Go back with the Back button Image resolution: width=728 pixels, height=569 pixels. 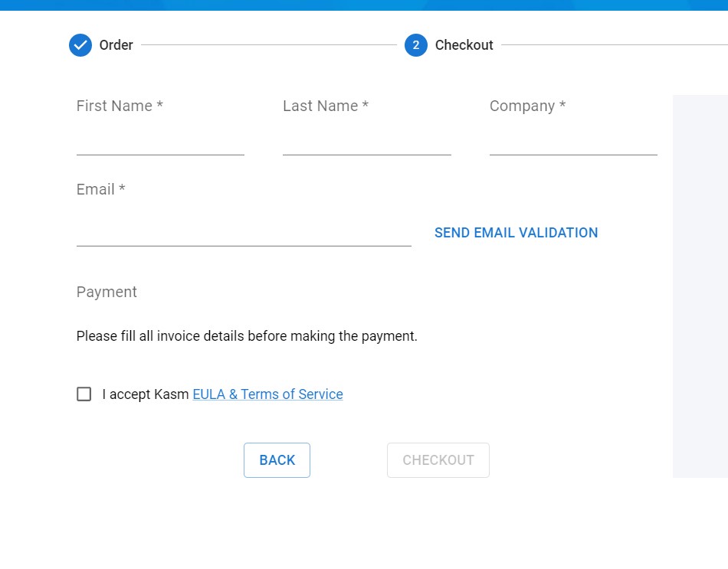click(x=277, y=460)
